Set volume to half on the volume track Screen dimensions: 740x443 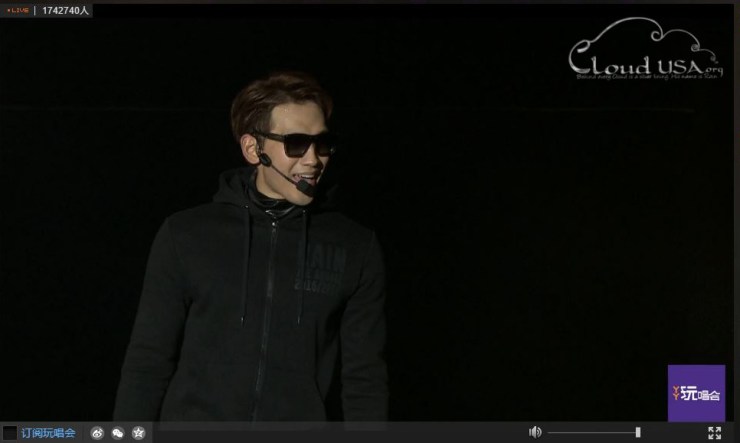(594, 432)
